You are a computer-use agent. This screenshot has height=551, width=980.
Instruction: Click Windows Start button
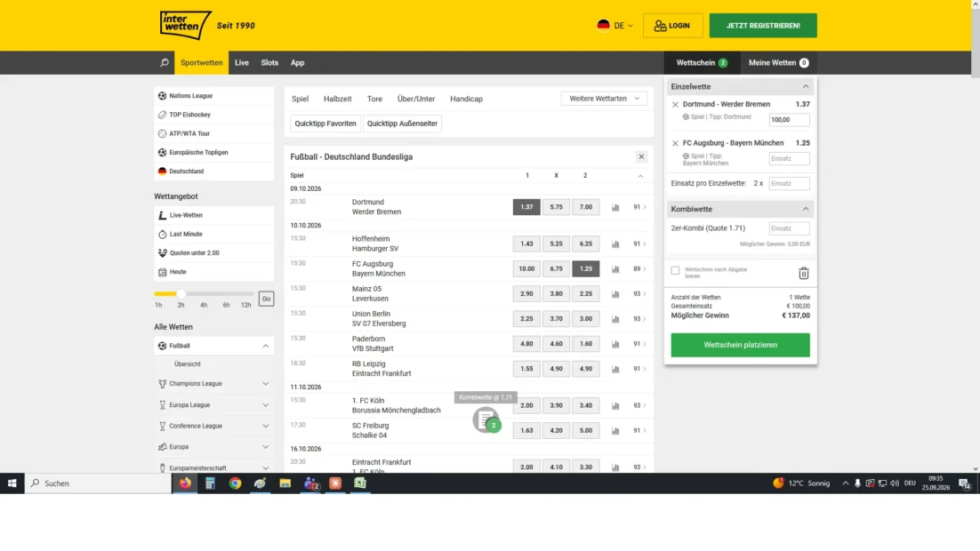pyautogui.click(x=12, y=483)
